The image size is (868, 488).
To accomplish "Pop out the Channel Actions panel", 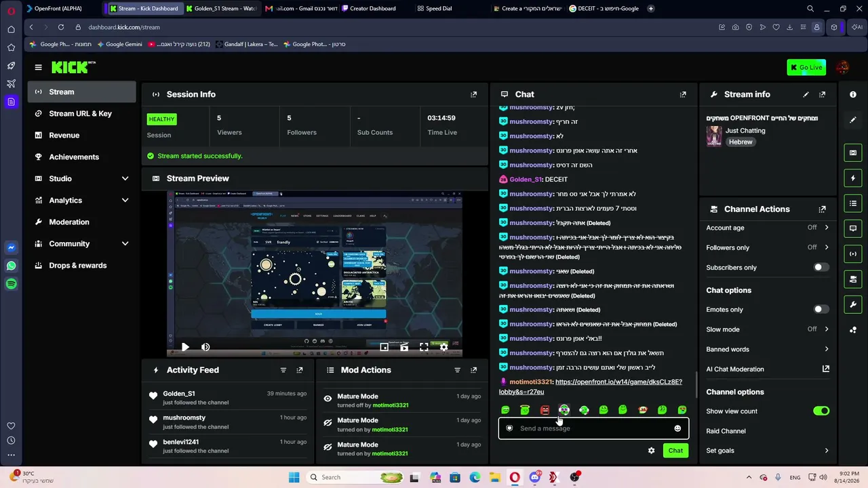I will point(822,209).
